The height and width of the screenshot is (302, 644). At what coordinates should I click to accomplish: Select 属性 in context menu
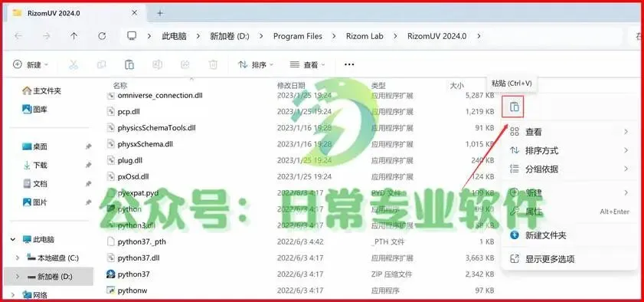click(x=569, y=212)
